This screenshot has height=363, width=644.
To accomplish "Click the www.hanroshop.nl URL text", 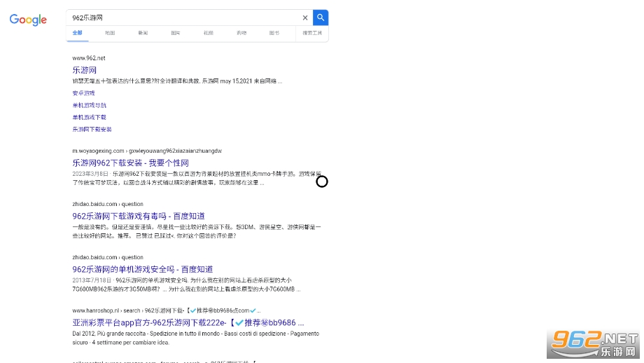I will click(167, 310).
